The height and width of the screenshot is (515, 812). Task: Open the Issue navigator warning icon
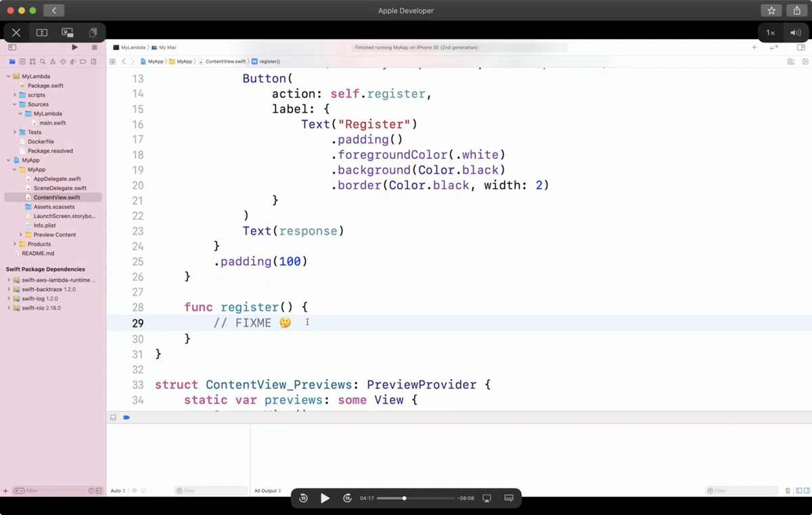point(53,62)
